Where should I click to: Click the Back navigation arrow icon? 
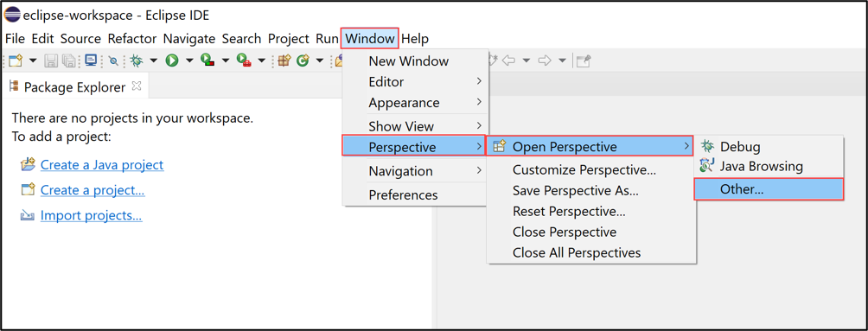pyautogui.click(x=508, y=60)
